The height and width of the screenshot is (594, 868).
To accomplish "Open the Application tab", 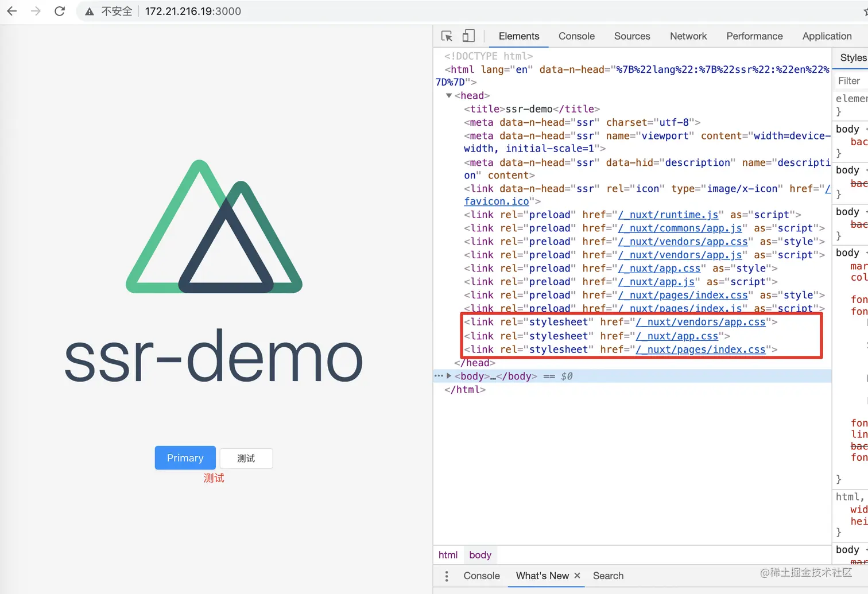I will point(827,36).
